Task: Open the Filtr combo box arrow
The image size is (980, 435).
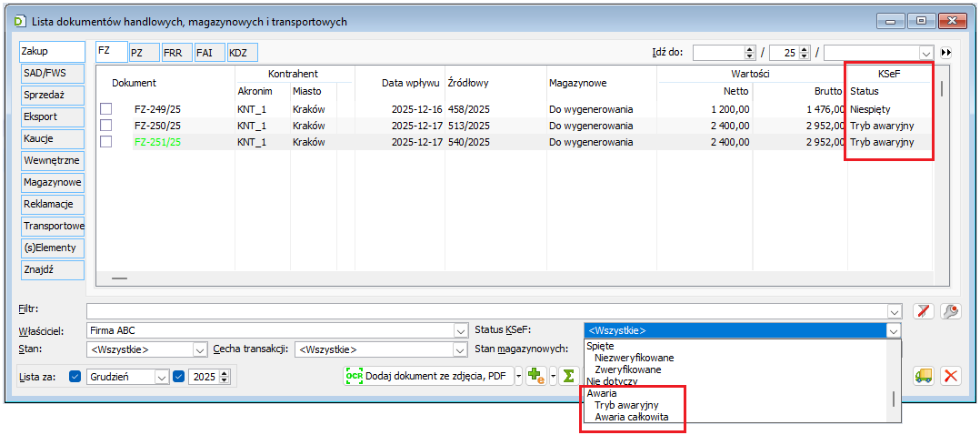Action: (x=895, y=311)
